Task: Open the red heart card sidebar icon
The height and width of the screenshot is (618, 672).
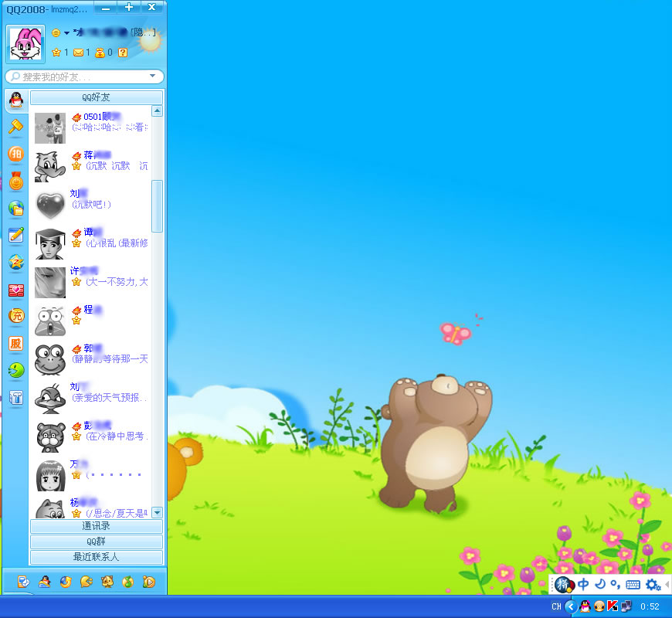Action: [x=16, y=290]
